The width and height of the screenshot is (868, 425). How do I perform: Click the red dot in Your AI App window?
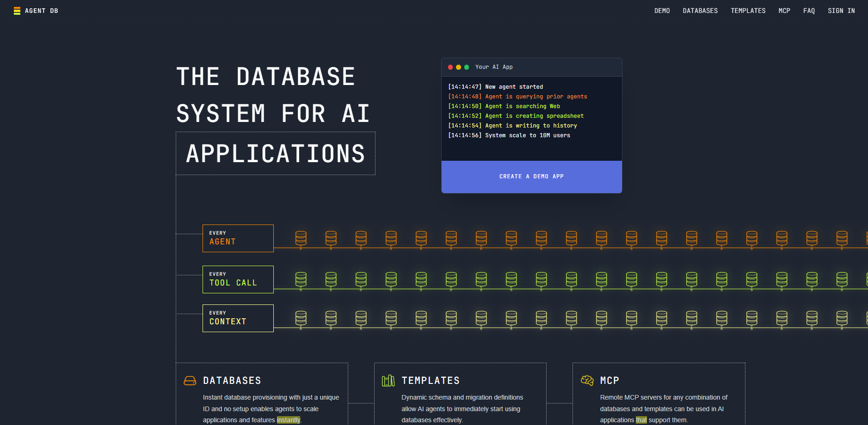point(450,67)
